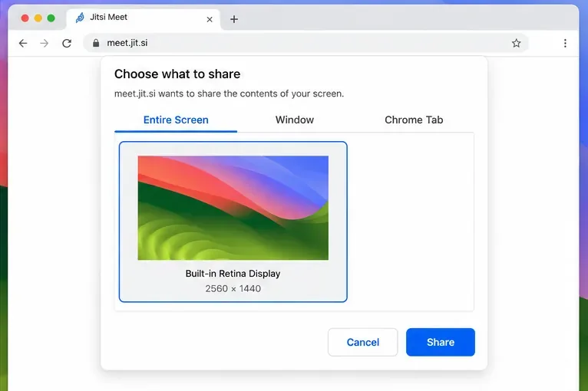This screenshot has width=588, height=391.
Task: Cancel the screen share dialog
Action: click(362, 342)
